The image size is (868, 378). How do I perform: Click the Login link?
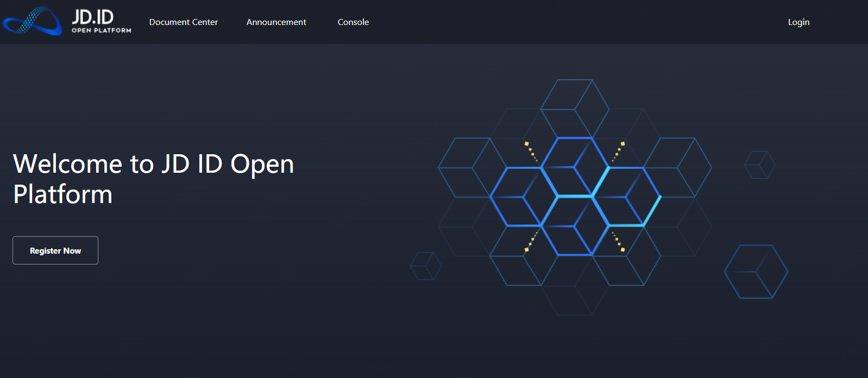point(798,22)
